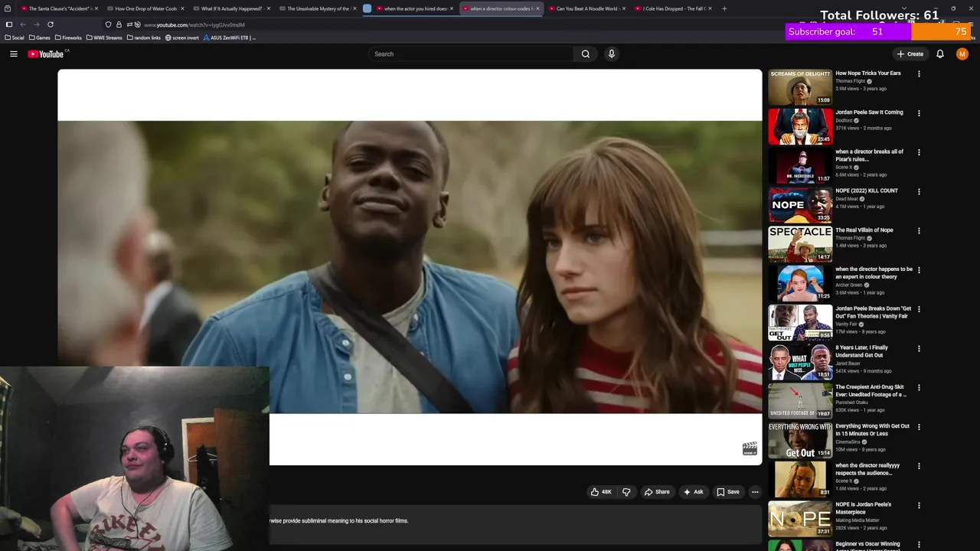Open the Games bookmarks folder
This screenshot has height=551, width=980.
tap(40, 37)
